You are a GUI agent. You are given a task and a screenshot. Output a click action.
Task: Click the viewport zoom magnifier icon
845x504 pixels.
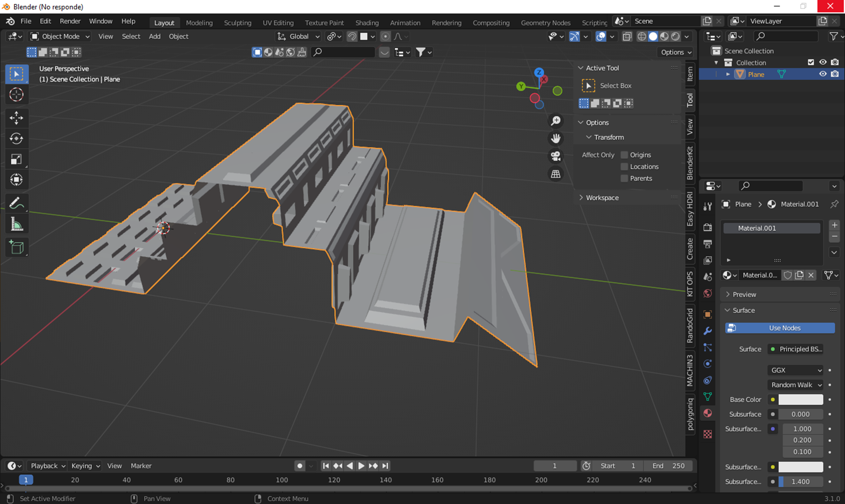[x=556, y=121]
